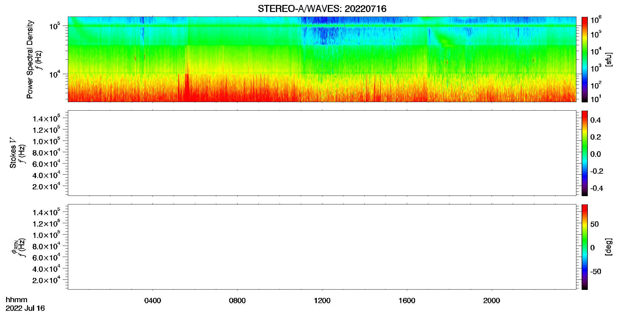The height and width of the screenshot is (332, 644).
Task: Click the 10^1 label on power colorbar
Action: click(596, 99)
